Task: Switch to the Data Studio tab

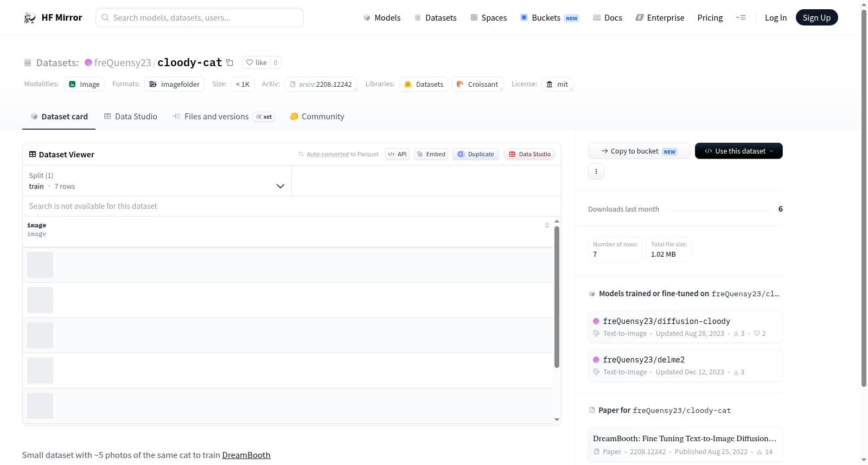Action: (x=131, y=117)
